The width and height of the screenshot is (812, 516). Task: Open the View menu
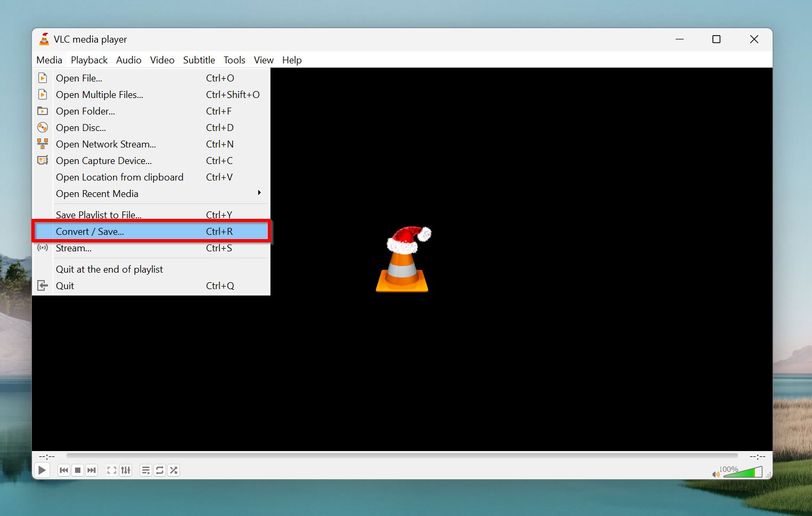(264, 60)
